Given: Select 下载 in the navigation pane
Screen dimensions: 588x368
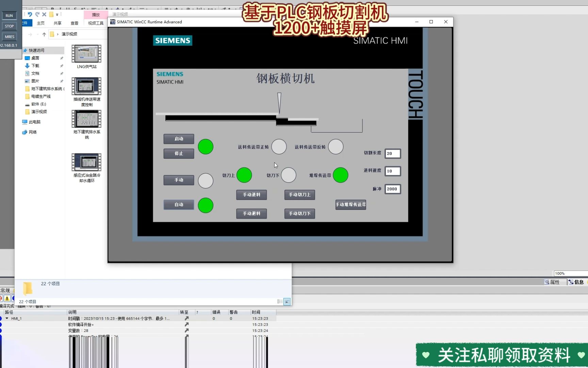Looking at the screenshot, I should point(35,66).
